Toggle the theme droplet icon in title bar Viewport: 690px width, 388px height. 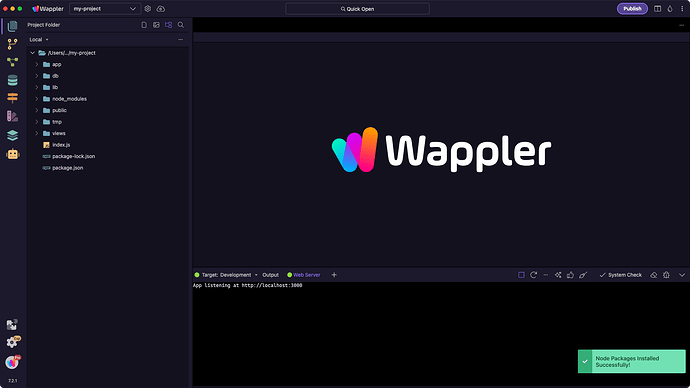[x=670, y=9]
